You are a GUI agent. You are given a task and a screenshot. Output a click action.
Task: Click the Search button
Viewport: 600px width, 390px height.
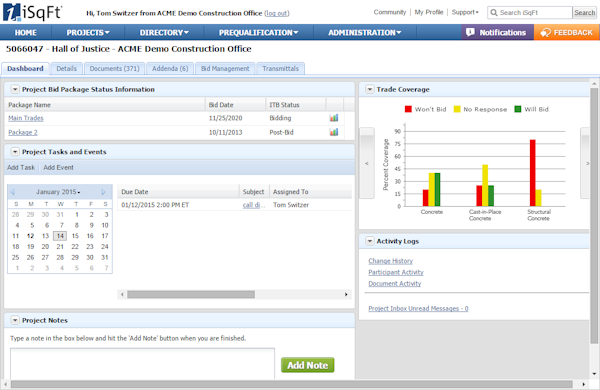[584, 13]
